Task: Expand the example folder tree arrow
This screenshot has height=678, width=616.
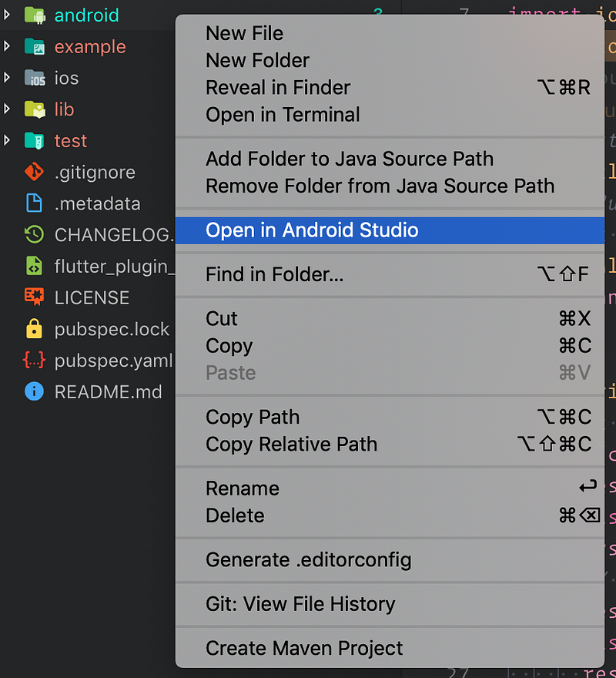Action: pyautogui.click(x=7, y=46)
